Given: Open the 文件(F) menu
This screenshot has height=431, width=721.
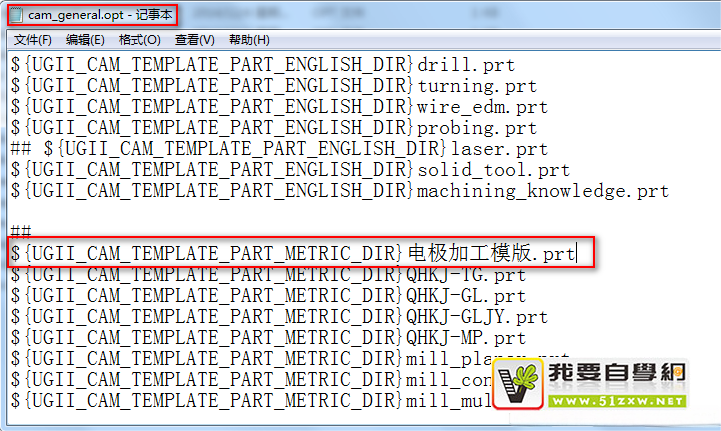Looking at the screenshot, I should (33, 40).
